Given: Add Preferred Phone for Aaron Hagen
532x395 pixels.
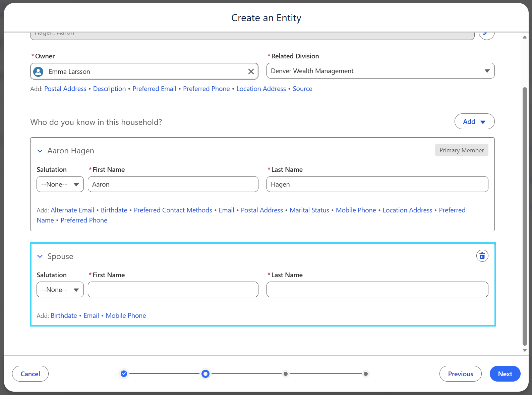Looking at the screenshot, I should point(84,220).
